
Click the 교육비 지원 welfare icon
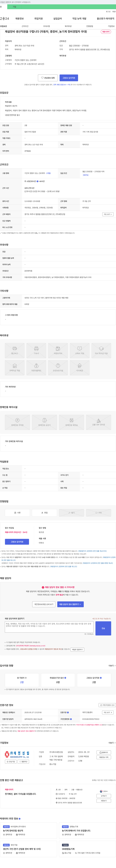80,351
